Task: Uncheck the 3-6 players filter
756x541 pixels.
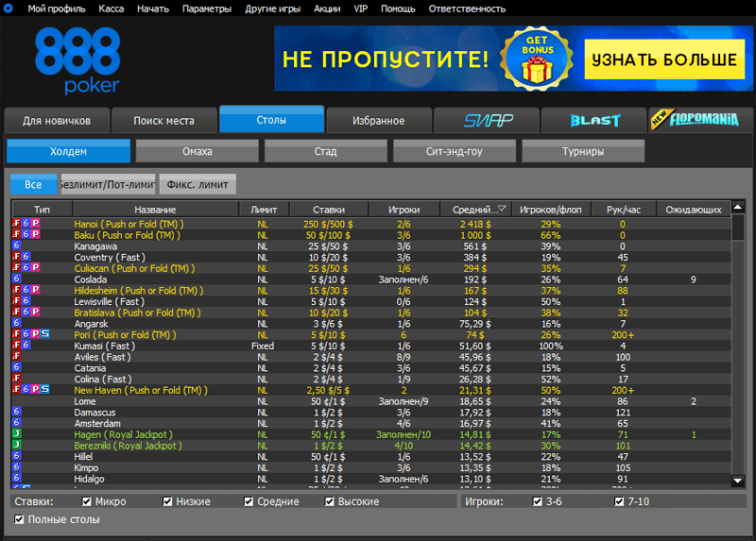Action: [538, 502]
